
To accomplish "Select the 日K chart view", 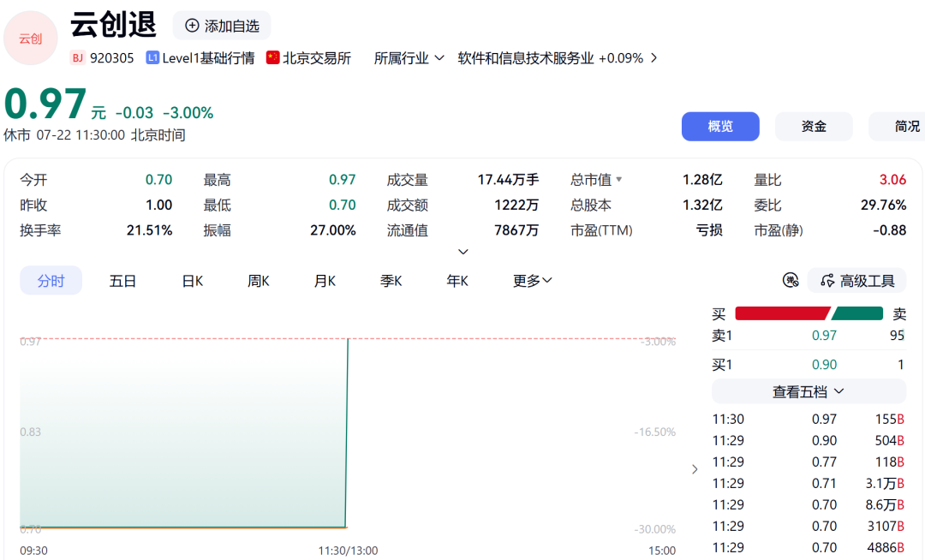I will (193, 281).
